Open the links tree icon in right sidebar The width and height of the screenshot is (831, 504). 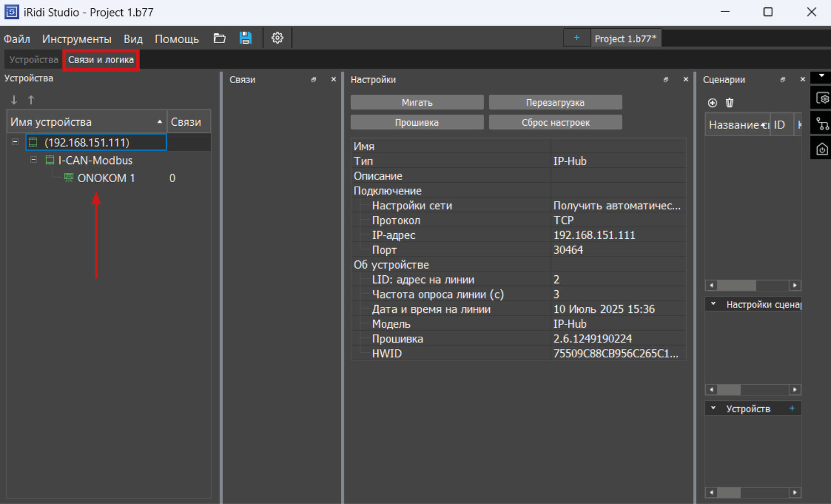pyautogui.click(x=822, y=124)
